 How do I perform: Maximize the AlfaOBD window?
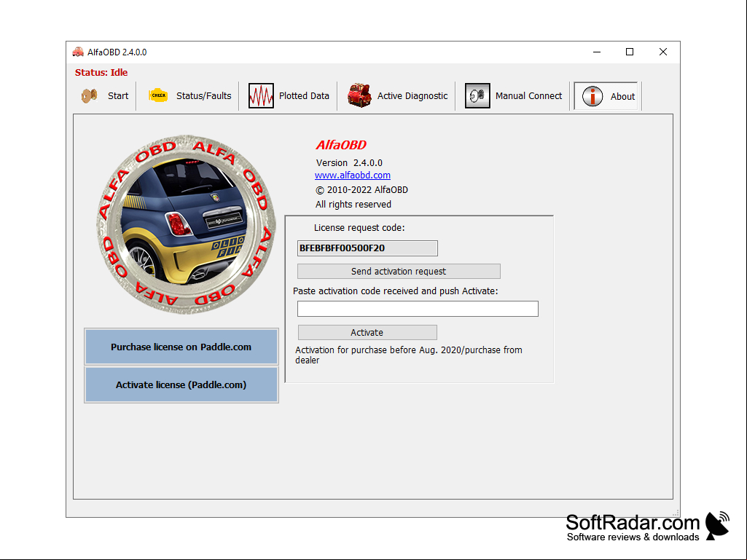[x=630, y=52]
